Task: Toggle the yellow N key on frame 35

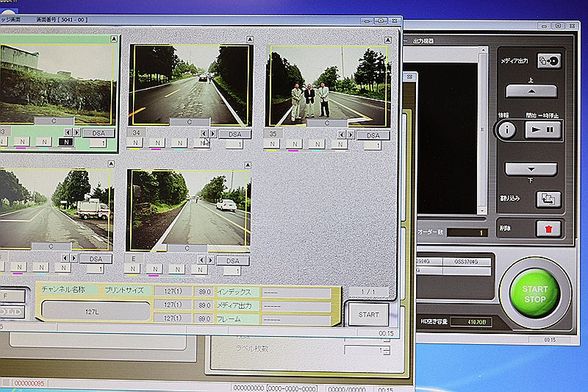Action: (x=272, y=144)
